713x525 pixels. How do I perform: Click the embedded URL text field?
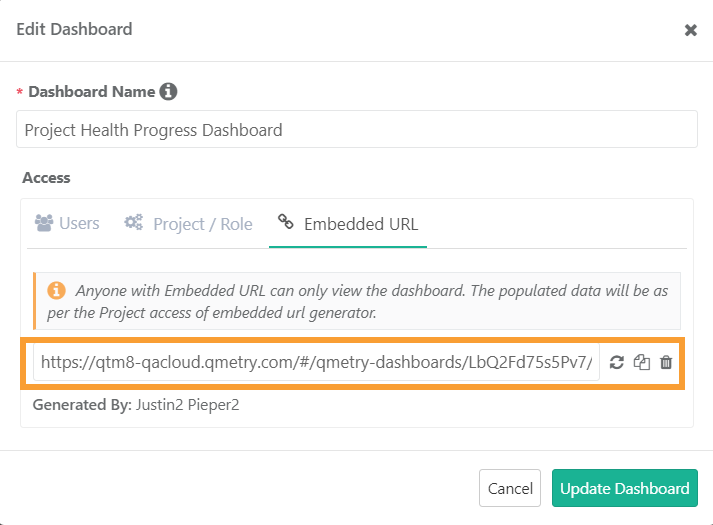point(316,362)
